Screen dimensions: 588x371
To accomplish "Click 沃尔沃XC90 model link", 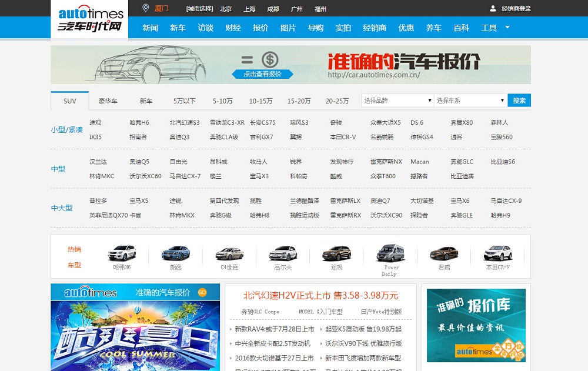I will 386,215.
